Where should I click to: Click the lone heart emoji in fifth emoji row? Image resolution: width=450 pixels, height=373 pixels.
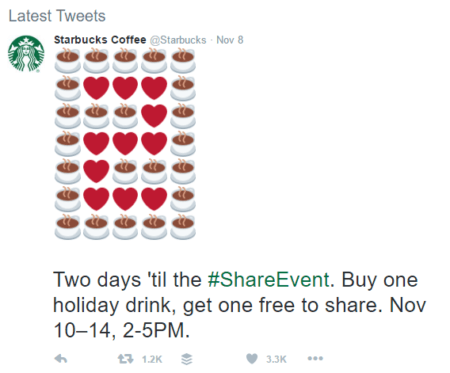point(96,171)
